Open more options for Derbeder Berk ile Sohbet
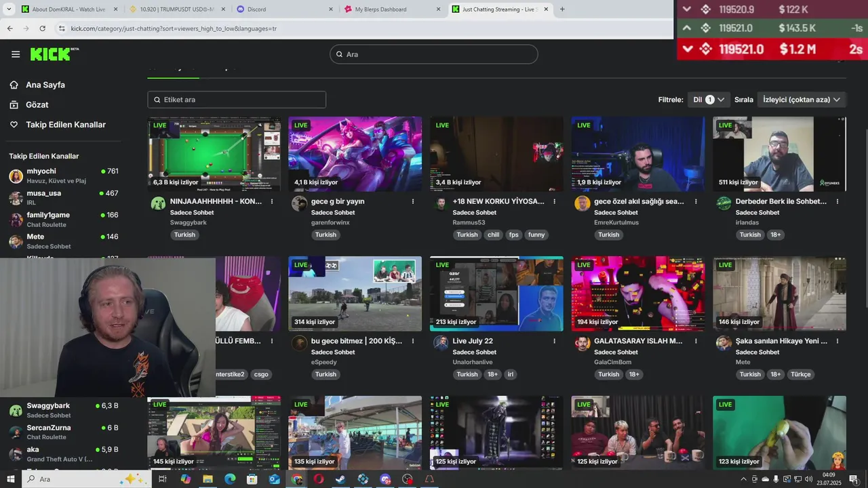868x488 pixels. click(837, 201)
